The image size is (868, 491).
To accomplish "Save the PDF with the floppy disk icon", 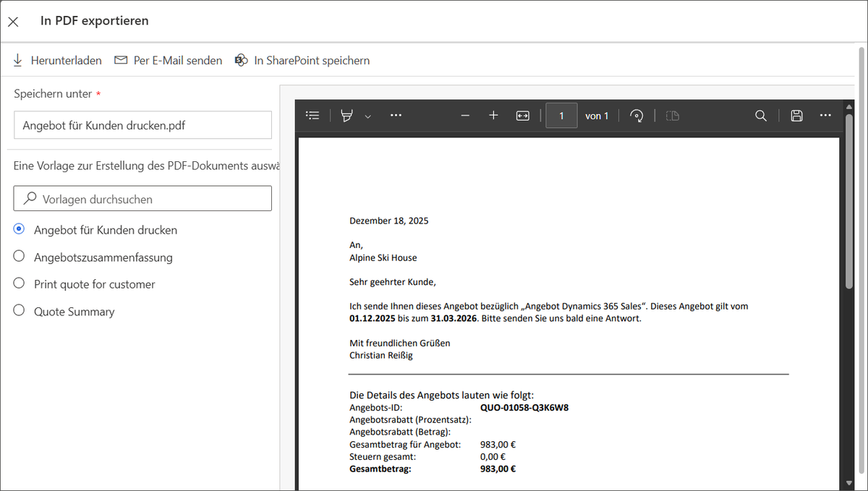I will [796, 116].
